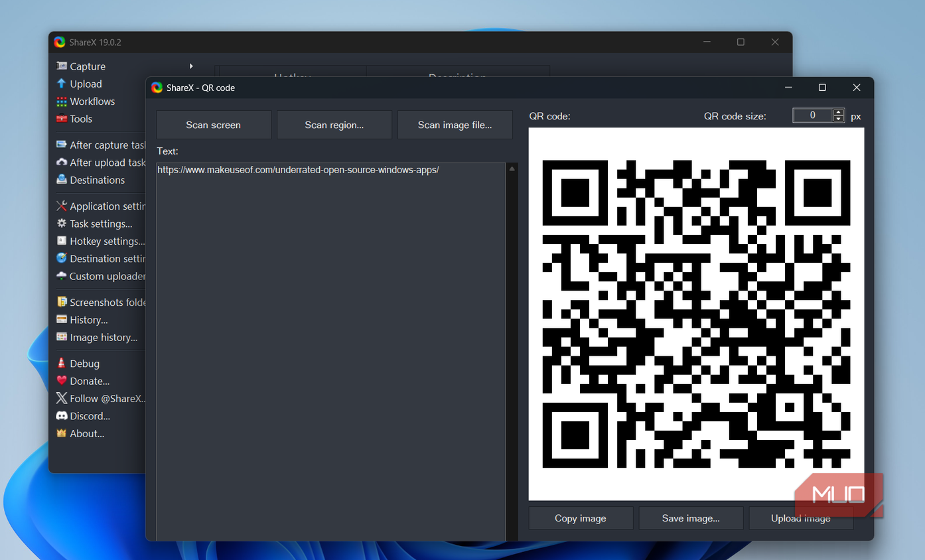The height and width of the screenshot is (560, 925).
Task: Click the Text box scrollbar up arrow
Action: point(512,169)
